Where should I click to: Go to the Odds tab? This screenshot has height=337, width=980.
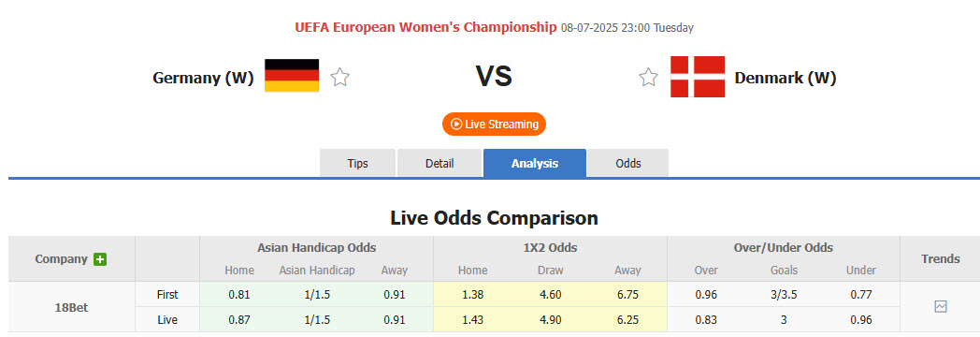[x=628, y=163]
